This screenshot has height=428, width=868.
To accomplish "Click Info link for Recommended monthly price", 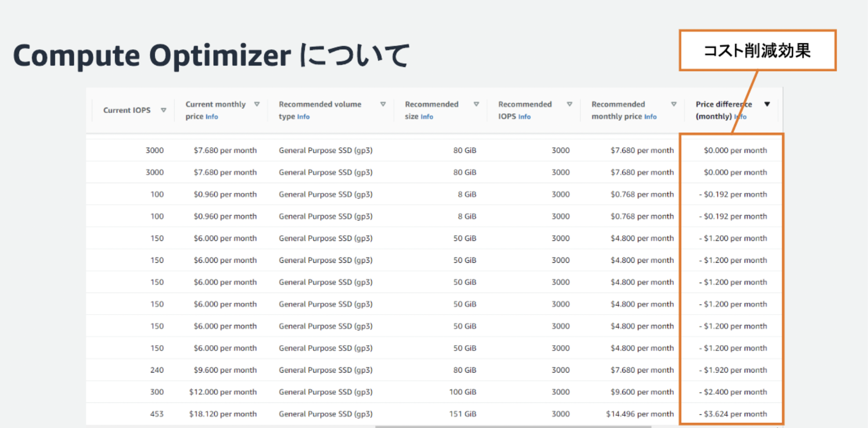I will coord(651,117).
